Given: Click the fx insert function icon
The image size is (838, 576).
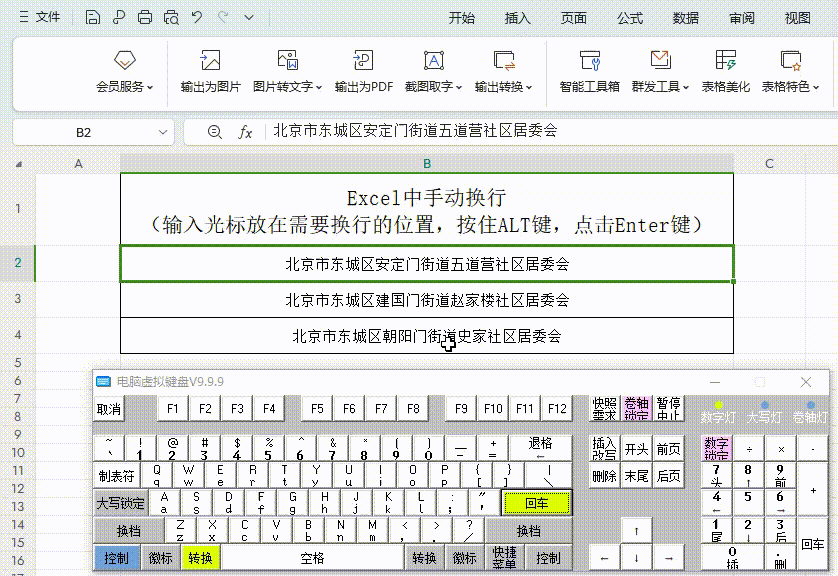Looking at the screenshot, I should pos(245,132).
